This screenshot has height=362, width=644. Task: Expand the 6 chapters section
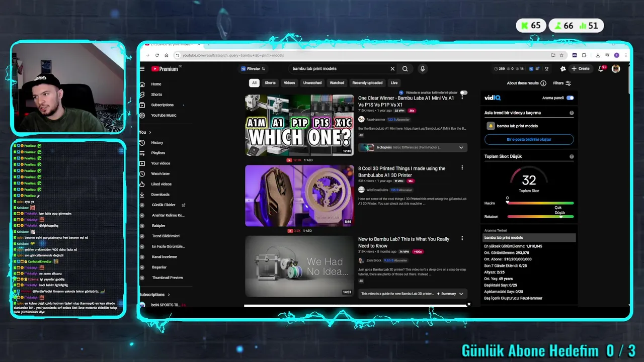[x=413, y=147]
